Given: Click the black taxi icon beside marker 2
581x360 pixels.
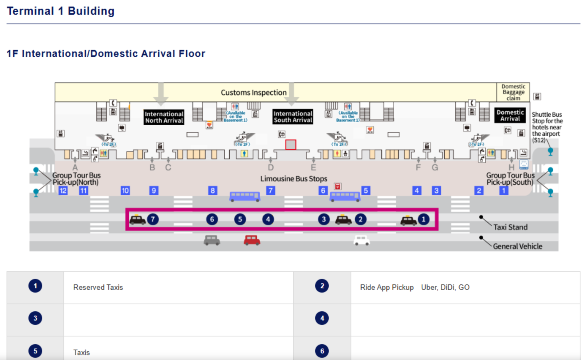Looking at the screenshot, I should (x=343, y=220).
